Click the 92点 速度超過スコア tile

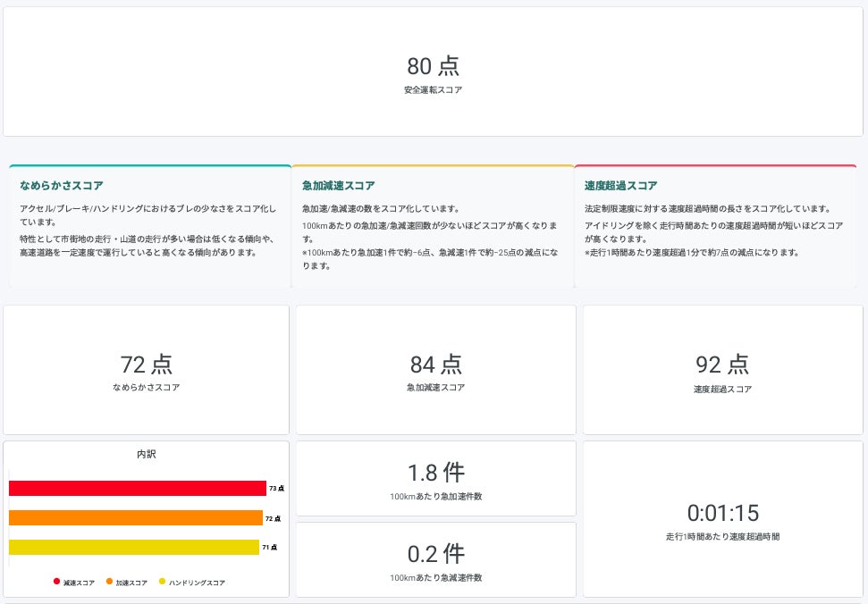pyautogui.click(x=722, y=370)
